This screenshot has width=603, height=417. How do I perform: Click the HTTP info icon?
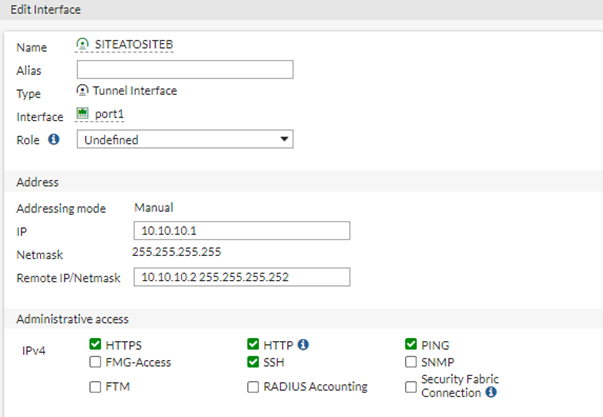pyautogui.click(x=304, y=344)
